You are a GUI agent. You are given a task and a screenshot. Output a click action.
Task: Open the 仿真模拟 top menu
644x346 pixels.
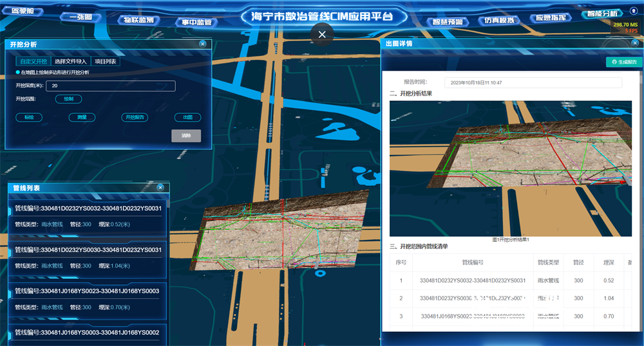pos(500,20)
